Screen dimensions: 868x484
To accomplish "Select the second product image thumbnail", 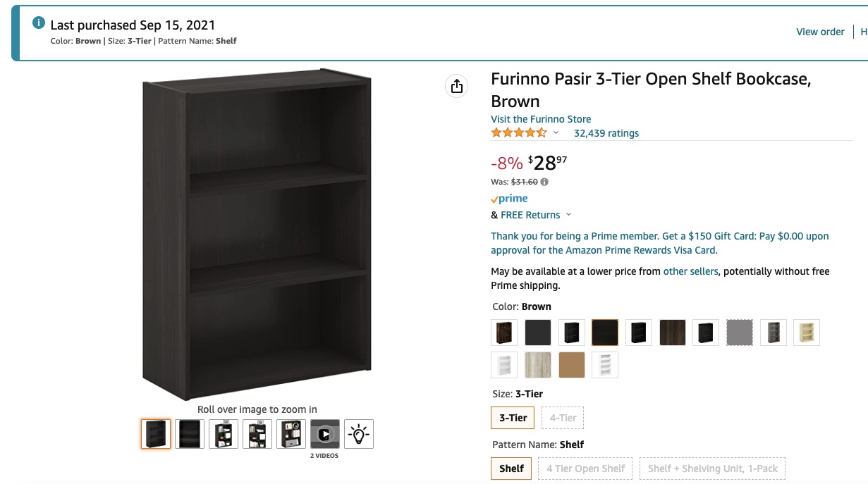I will [x=190, y=434].
